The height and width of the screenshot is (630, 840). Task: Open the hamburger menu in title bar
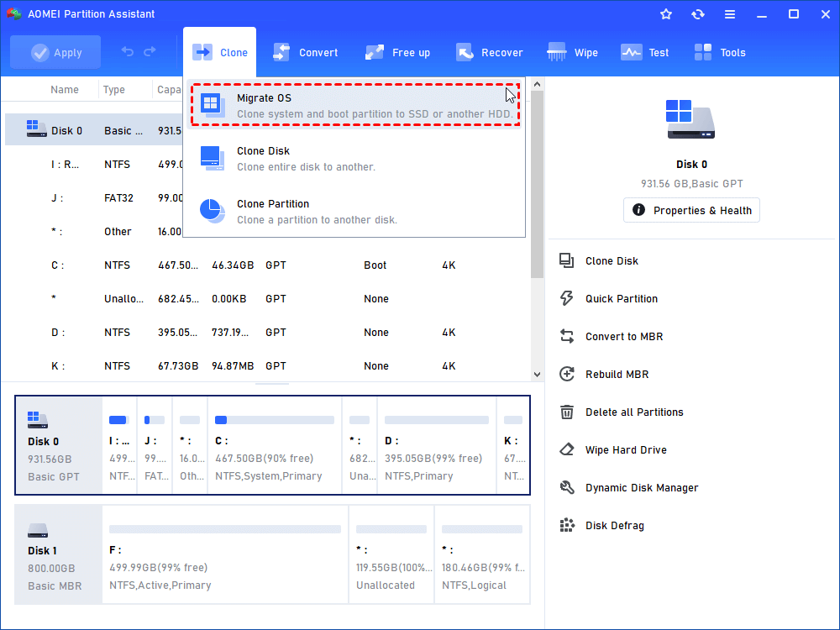pos(730,14)
